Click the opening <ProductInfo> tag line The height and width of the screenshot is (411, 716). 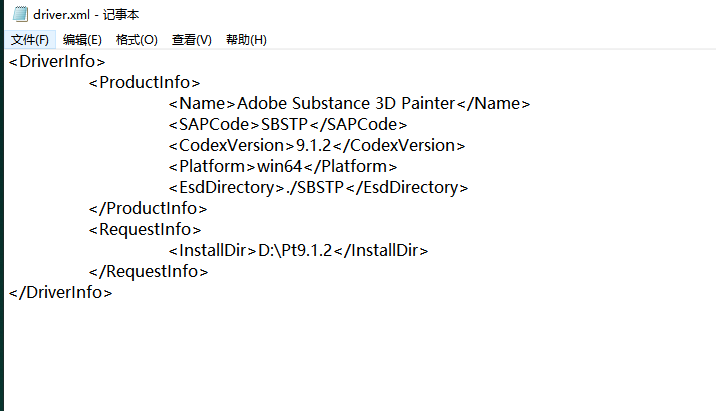(x=144, y=82)
